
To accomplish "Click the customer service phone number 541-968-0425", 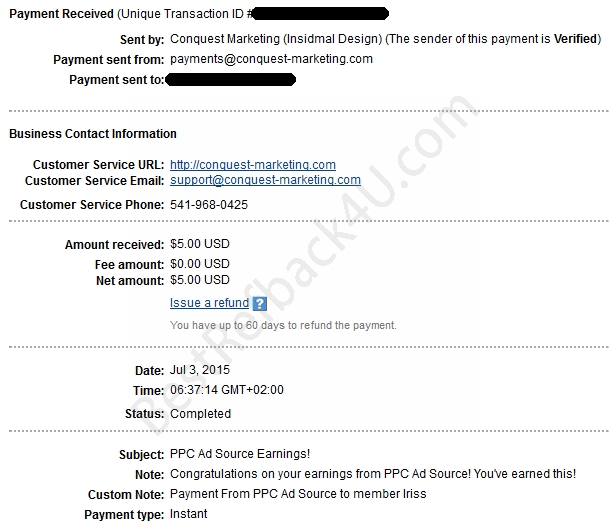I will pyautogui.click(x=209, y=205).
